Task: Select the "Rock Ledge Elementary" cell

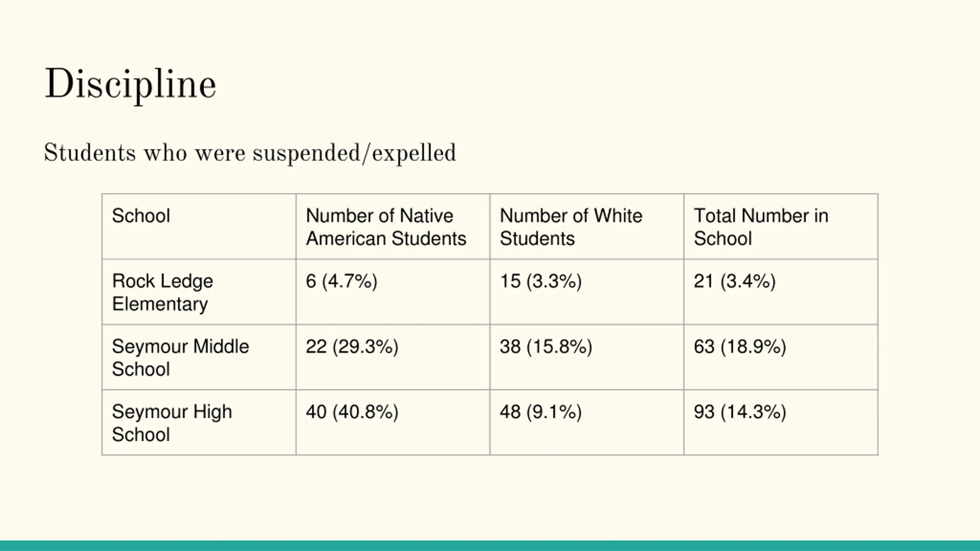Action: point(162,292)
